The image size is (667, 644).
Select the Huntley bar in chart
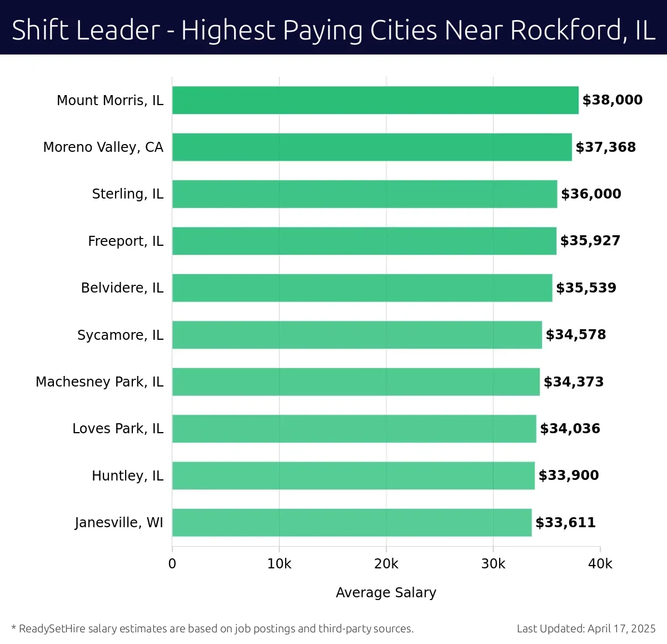click(x=354, y=475)
